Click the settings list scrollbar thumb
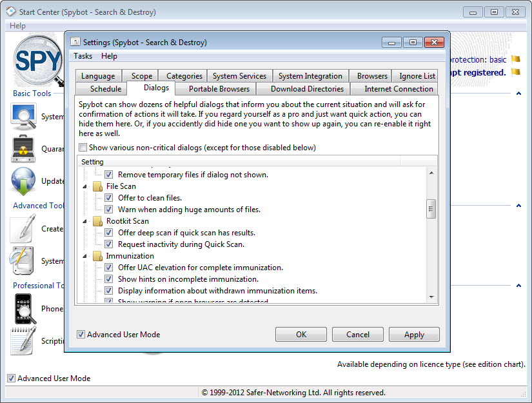 point(431,209)
